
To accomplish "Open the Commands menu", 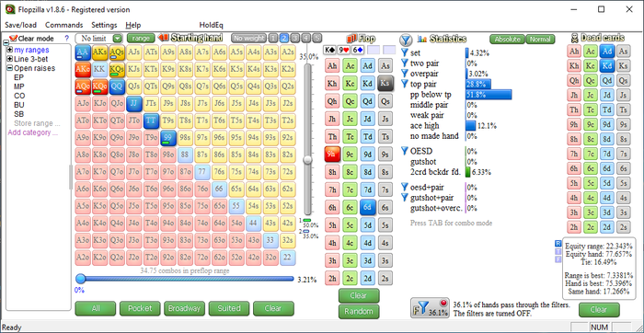I will pyautogui.click(x=64, y=25).
